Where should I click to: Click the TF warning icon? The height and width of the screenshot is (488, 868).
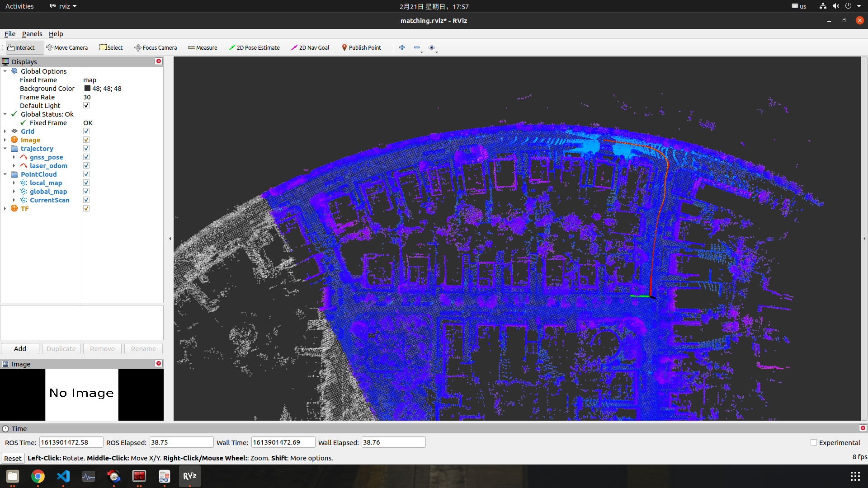[x=14, y=208]
